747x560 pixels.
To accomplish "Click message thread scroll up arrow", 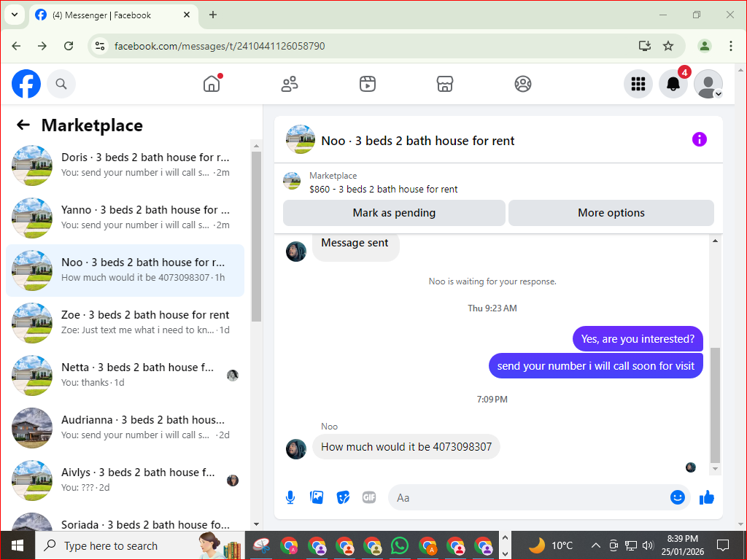I will tap(715, 241).
